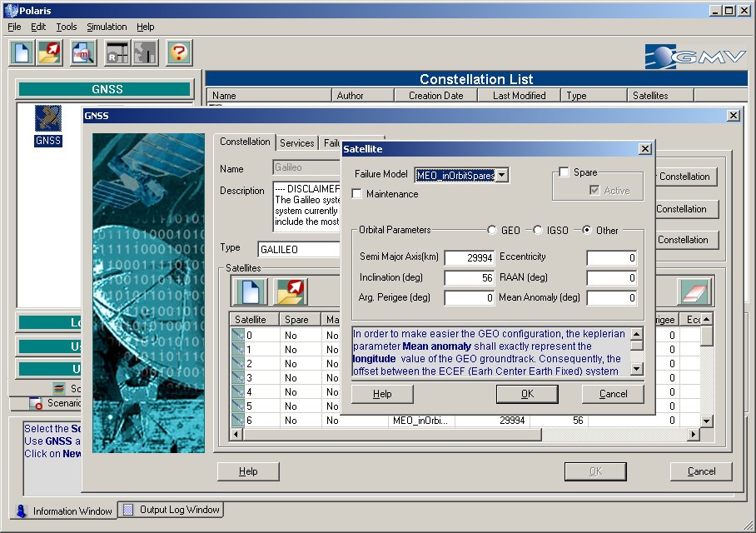756x533 pixels.
Task: Click the Scenario tab icon
Action: [36, 403]
